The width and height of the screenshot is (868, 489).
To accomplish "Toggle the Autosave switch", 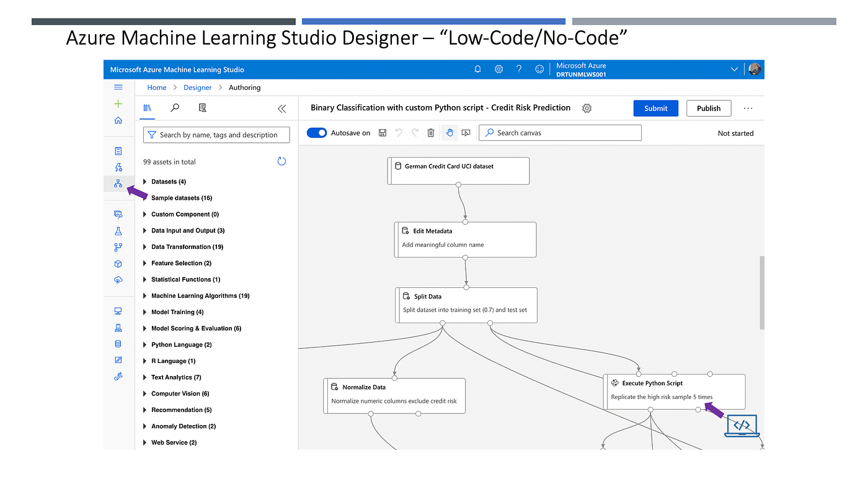I will 317,133.
